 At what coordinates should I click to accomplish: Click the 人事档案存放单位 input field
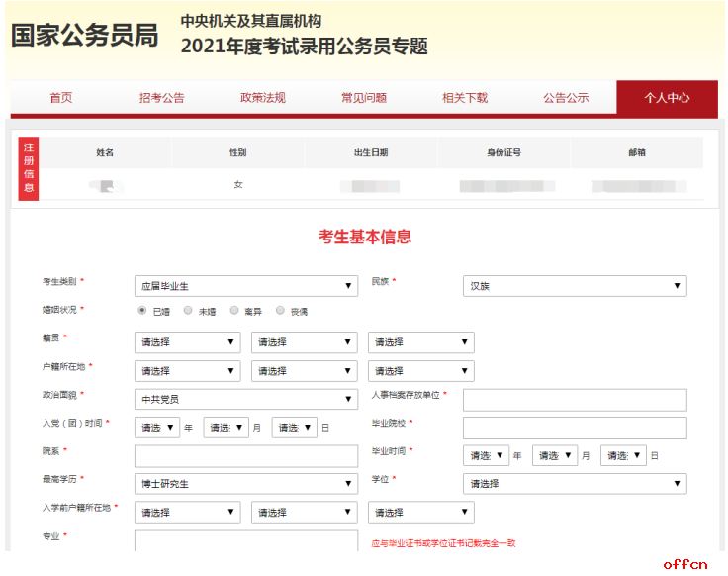coord(574,400)
